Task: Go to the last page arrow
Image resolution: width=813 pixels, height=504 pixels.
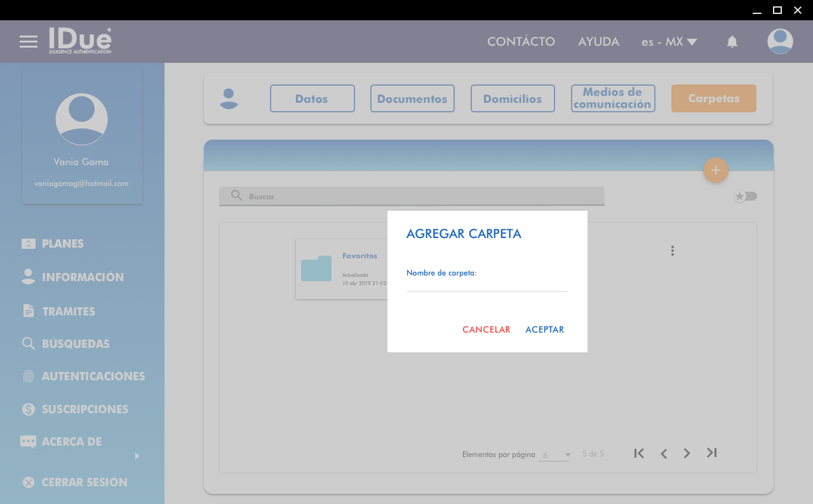Action: tap(711, 453)
